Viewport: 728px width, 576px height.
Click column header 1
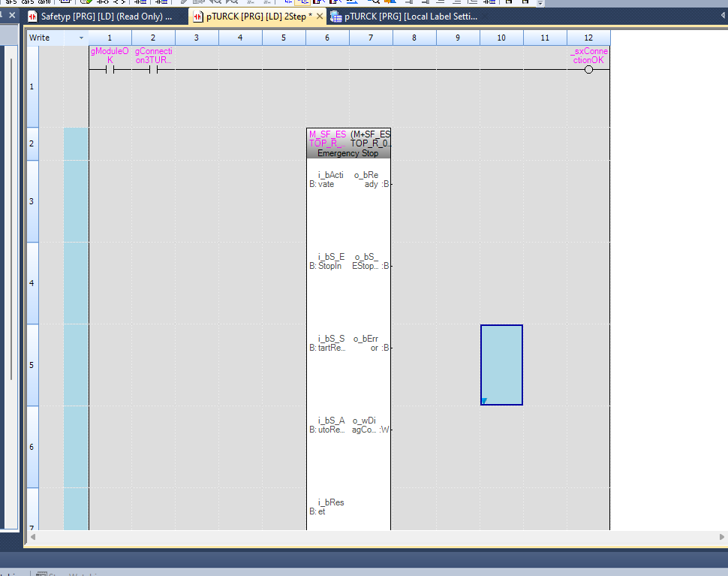click(x=110, y=38)
